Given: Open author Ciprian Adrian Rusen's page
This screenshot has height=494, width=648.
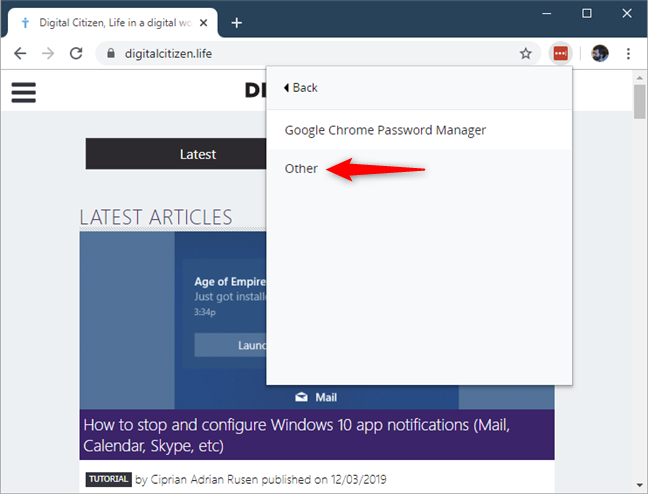Looking at the screenshot, I should pos(205,480).
